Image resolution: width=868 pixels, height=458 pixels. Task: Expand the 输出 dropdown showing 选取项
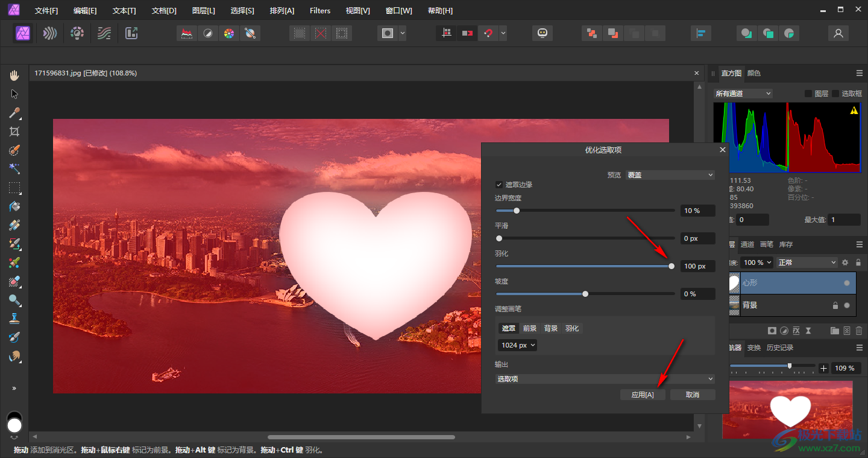click(x=605, y=379)
